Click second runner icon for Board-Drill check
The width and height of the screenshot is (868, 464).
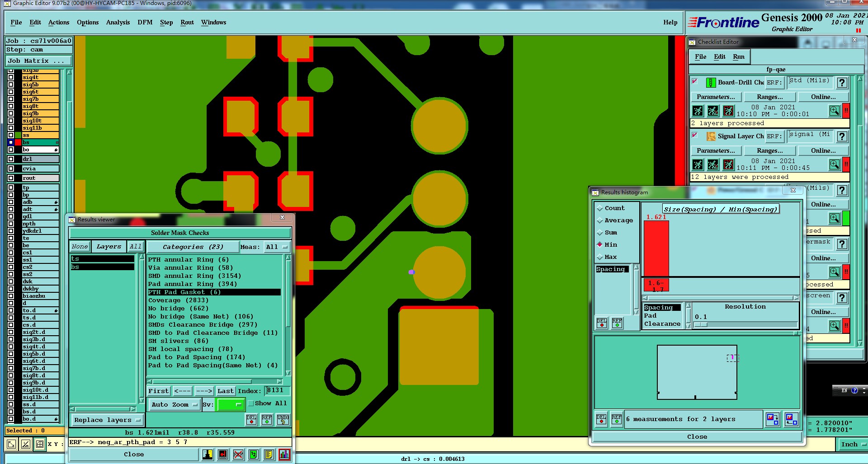click(713, 111)
